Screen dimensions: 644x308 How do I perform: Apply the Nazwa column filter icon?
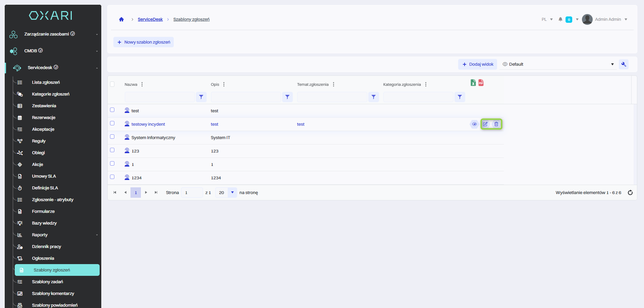pyautogui.click(x=201, y=97)
